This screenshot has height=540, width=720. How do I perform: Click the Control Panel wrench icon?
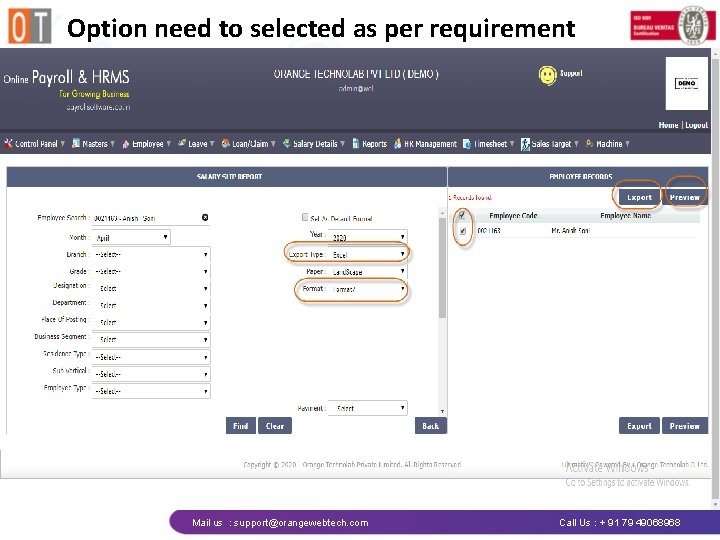click(x=8, y=144)
